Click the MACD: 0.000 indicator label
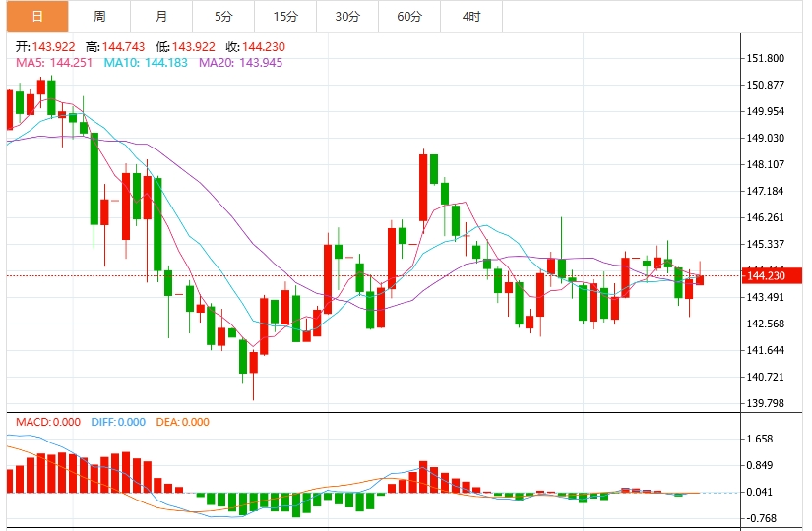 (x=48, y=422)
